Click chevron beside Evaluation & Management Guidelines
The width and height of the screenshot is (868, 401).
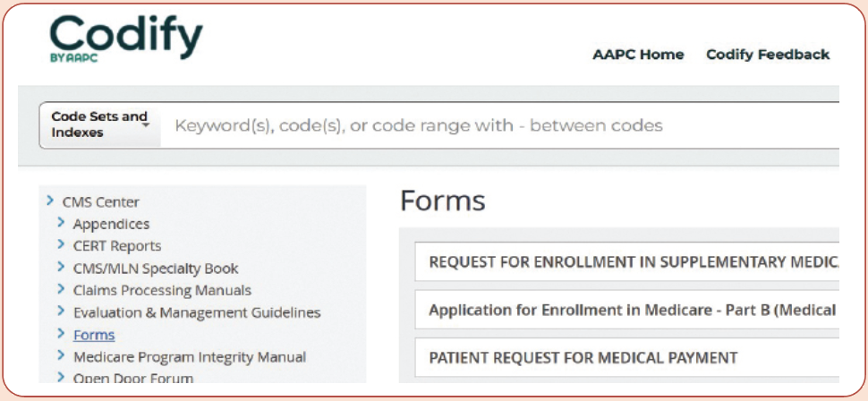61,311
